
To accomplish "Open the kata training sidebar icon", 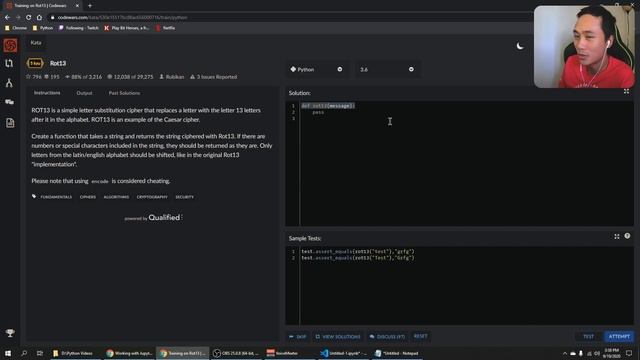I will click(9, 63).
